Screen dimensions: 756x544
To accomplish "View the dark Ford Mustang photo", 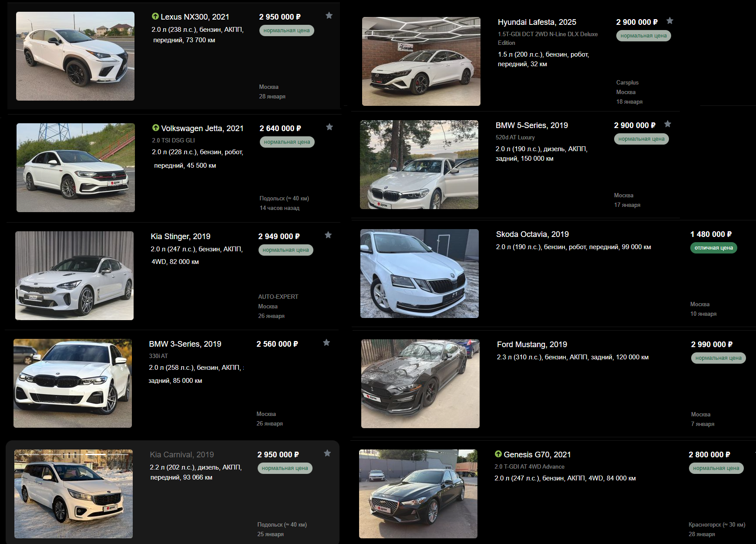I will [x=420, y=384].
